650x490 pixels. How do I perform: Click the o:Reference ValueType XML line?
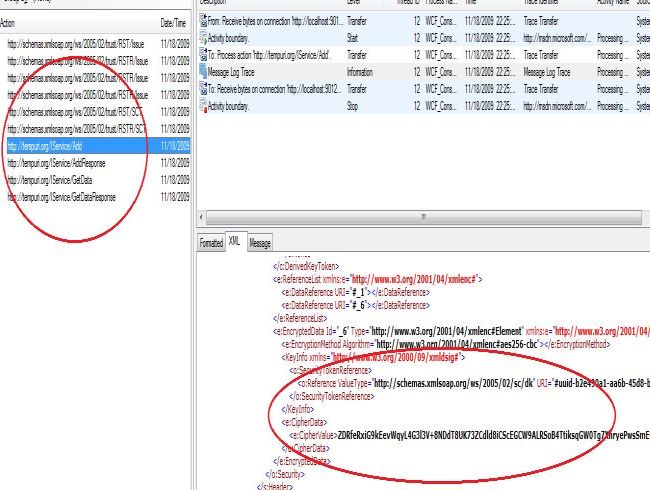point(474,383)
